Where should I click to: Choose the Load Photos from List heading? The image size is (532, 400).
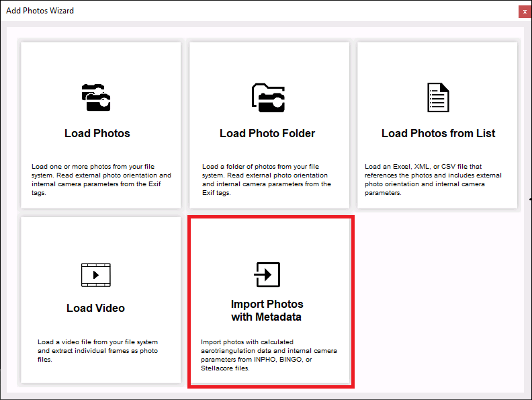[x=438, y=133]
